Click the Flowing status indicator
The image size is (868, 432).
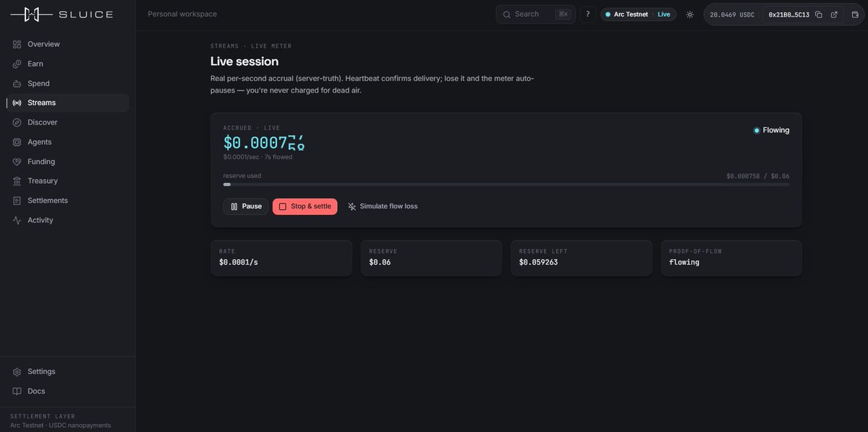771,130
